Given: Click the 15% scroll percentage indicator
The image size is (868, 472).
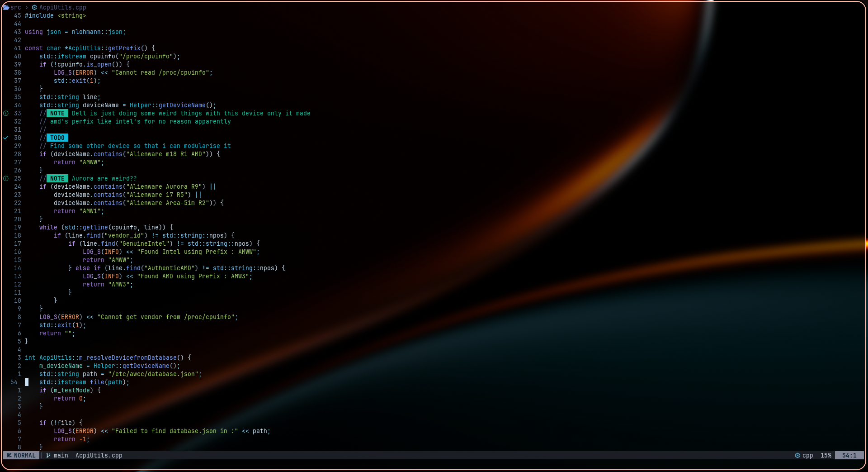Looking at the screenshot, I should [x=826, y=456].
